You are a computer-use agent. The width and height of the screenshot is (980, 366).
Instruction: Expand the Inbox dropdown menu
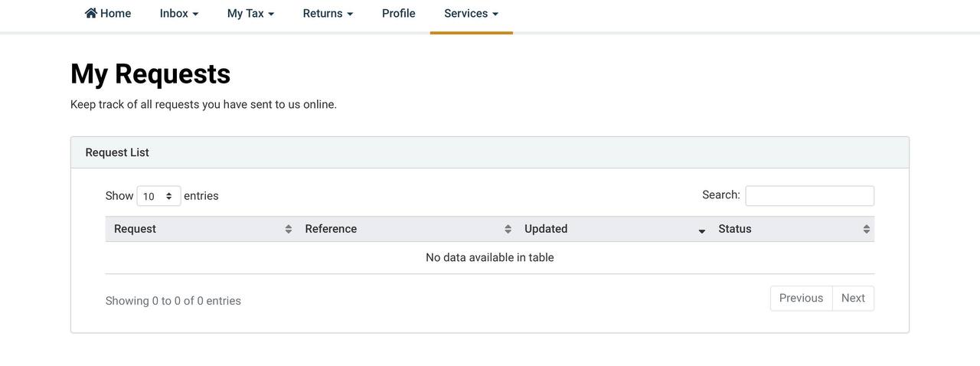(179, 13)
